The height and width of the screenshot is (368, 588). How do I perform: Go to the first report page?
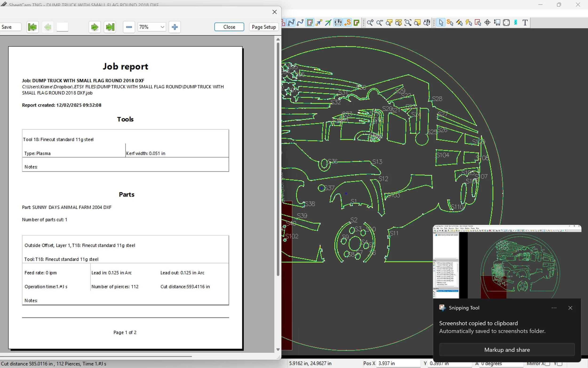(x=32, y=27)
